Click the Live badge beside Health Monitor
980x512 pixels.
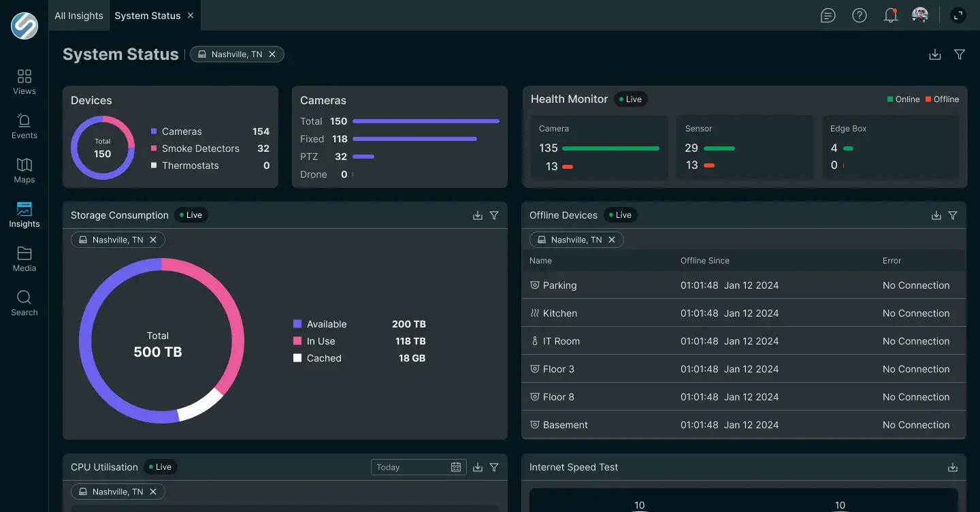tap(631, 99)
